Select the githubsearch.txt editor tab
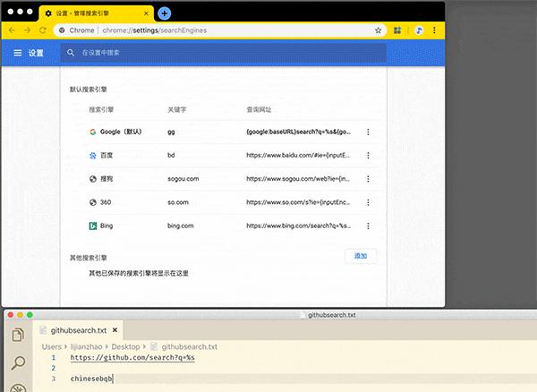The image size is (537, 392). [x=79, y=330]
